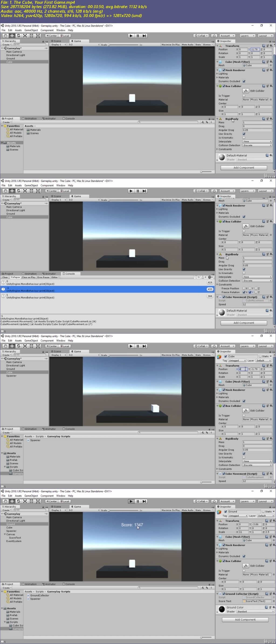
Task: Click preset icon on Ground Collector (Script)
Action: [270, 594]
